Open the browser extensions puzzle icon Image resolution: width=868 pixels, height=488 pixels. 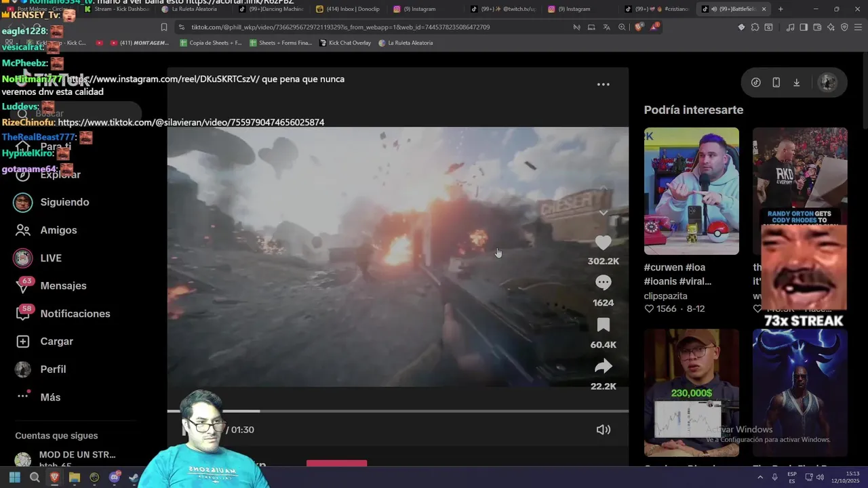755,27
